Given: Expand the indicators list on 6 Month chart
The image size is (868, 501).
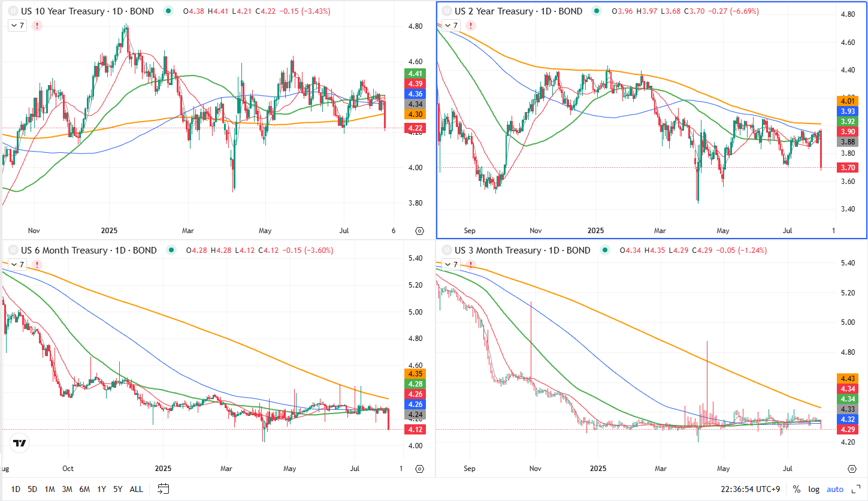Looking at the screenshot, I should tap(17, 264).
